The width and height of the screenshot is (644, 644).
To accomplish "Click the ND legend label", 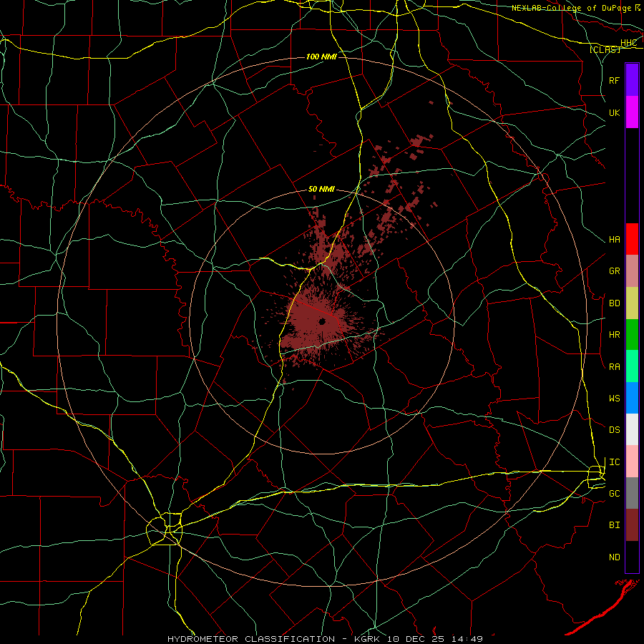I will pos(614,557).
